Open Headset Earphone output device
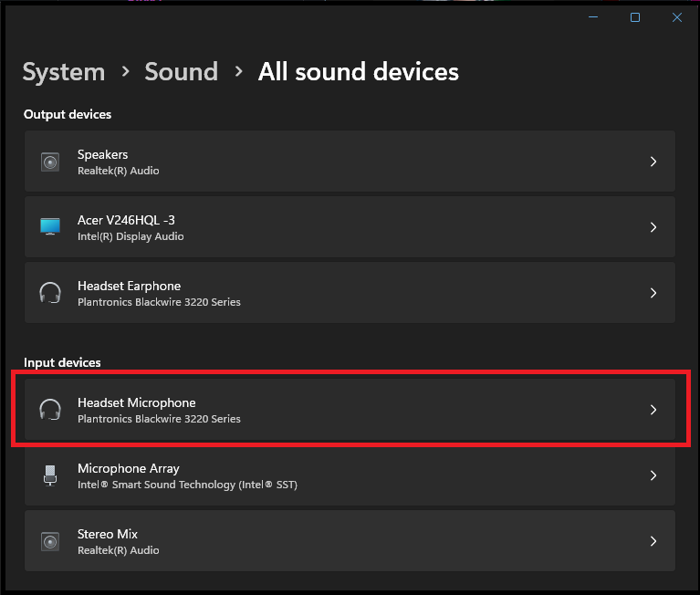This screenshot has height=595, width=700. (350, 293)
